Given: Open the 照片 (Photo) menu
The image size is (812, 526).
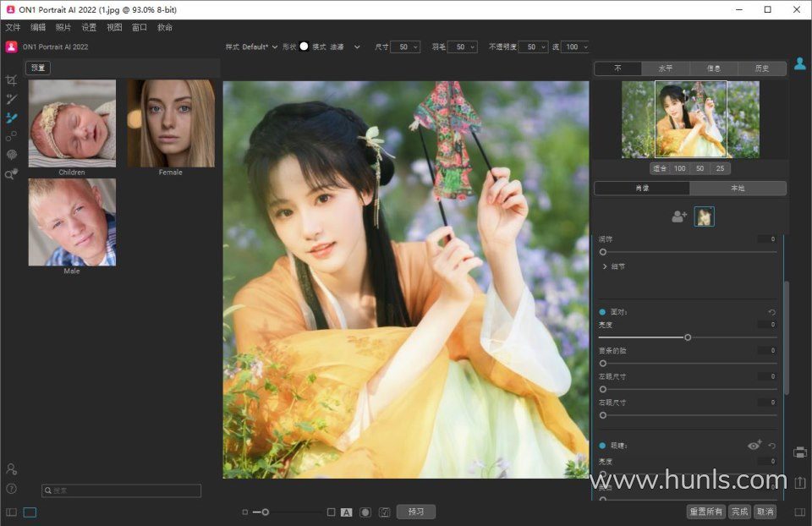Looking at the screenshot, I should tap(63, 27).
